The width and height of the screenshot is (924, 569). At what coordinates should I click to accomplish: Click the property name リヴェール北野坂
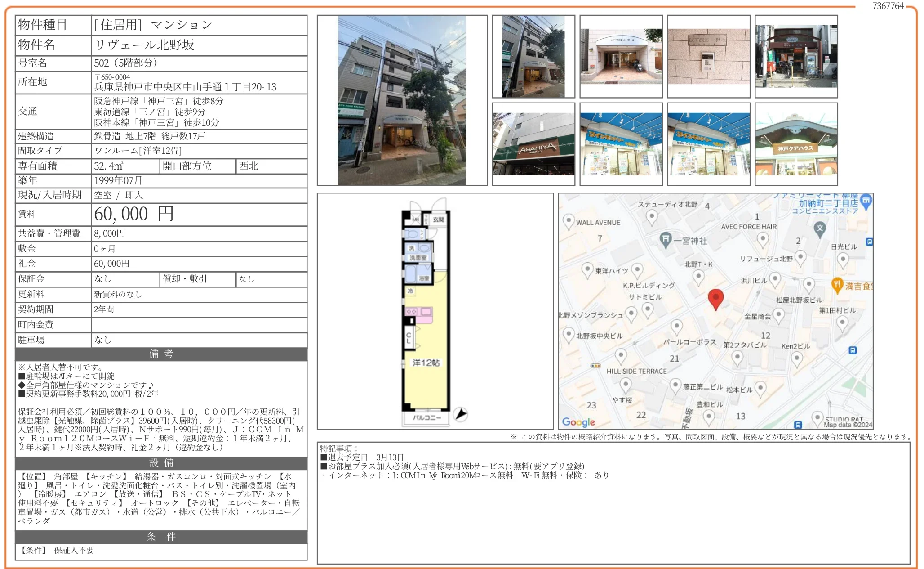[x=144, y=45]
